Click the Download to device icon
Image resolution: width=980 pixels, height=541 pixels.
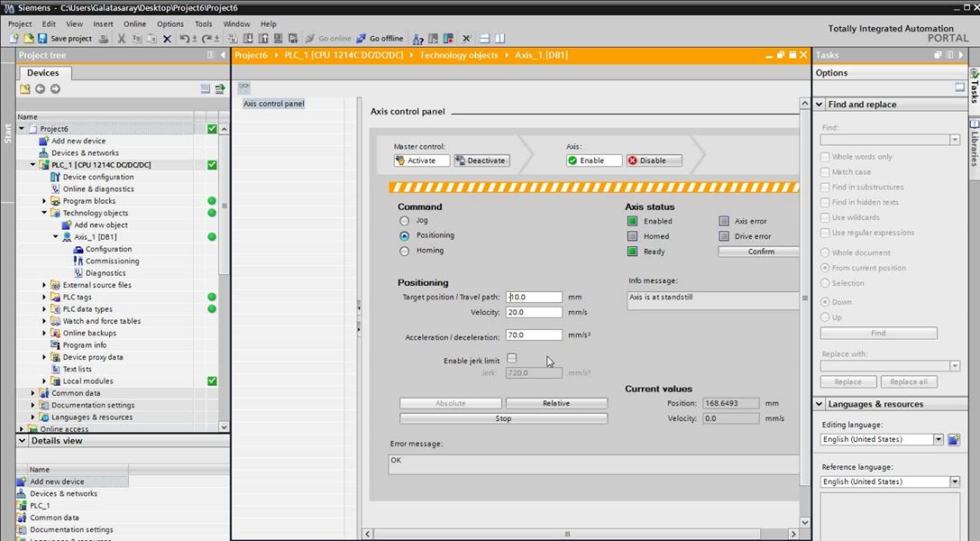pyautogui.click(x=248, y=38)
